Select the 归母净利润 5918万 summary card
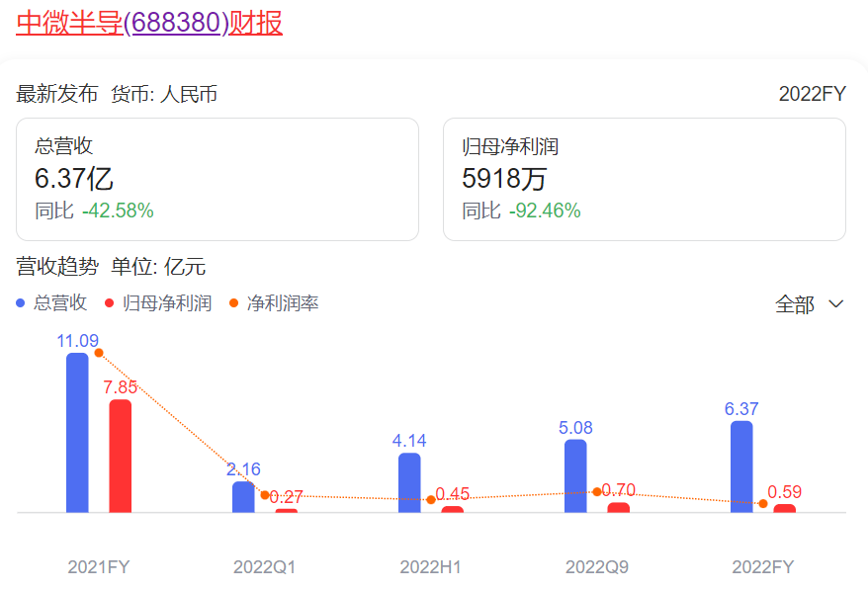 click(645, 179)
